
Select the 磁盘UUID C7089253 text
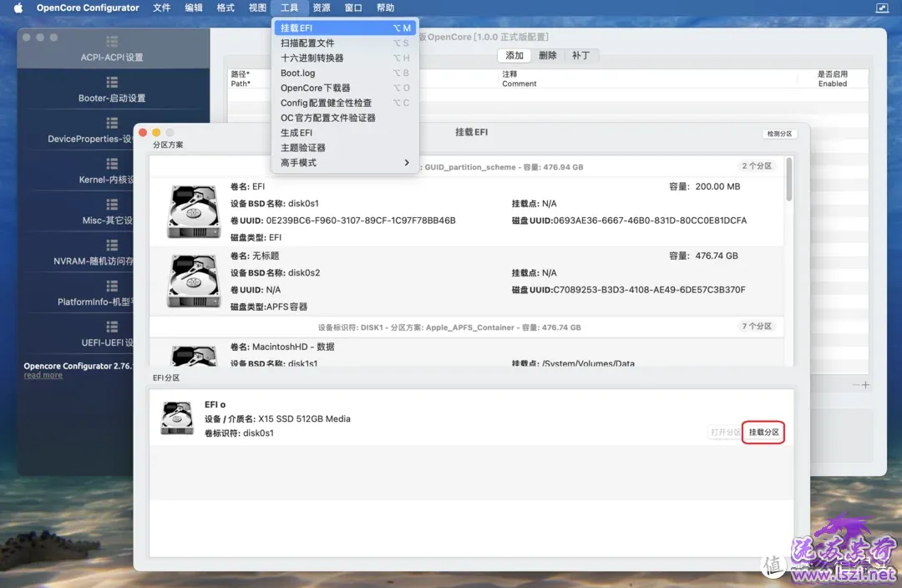pyautogui.click(x=629, y=289)
